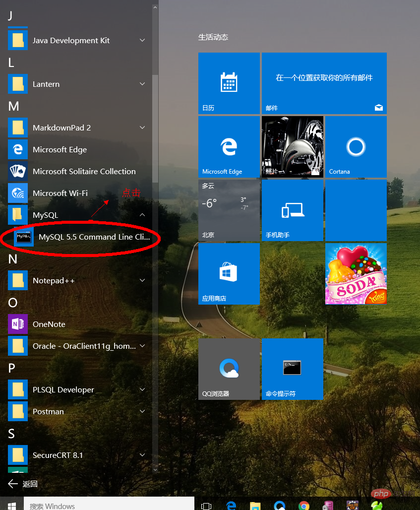Click the letter J section header

(x=10, y=15)
